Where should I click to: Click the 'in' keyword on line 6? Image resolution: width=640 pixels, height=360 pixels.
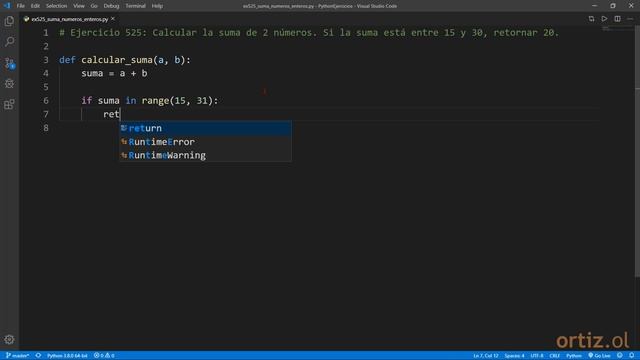pos(131,100)
